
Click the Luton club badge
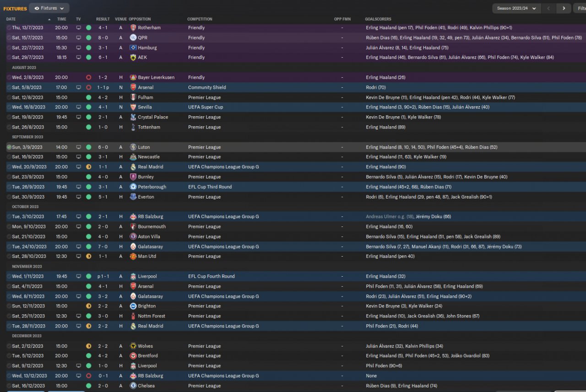click(133, 147)
